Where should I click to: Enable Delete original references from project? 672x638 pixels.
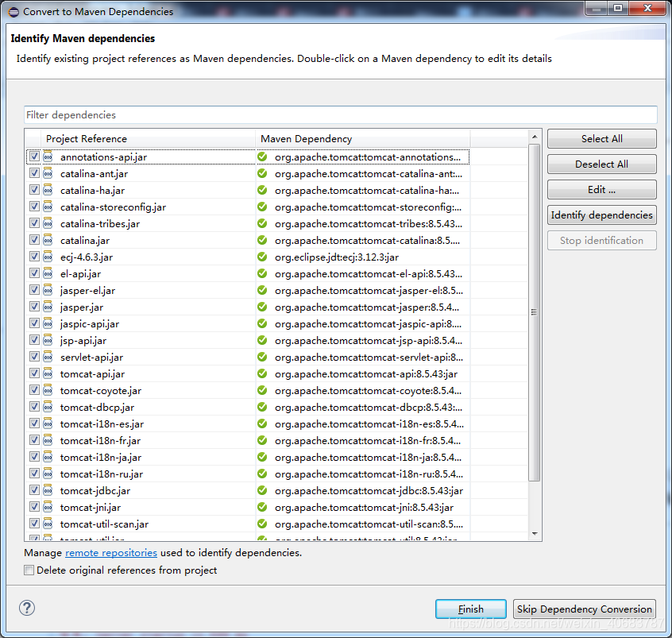[29, 570]
